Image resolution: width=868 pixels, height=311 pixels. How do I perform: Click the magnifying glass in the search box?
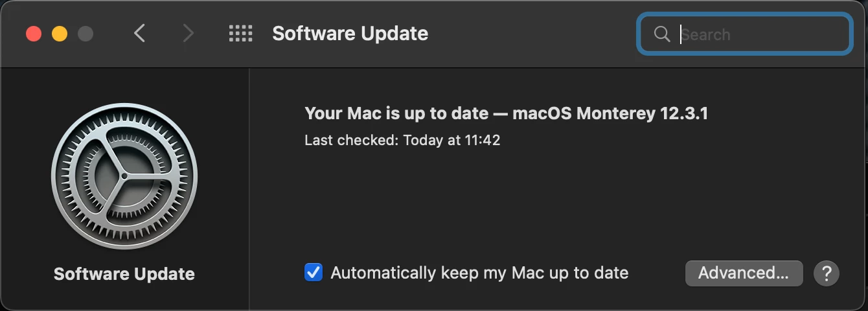click(x=662, y=34)
